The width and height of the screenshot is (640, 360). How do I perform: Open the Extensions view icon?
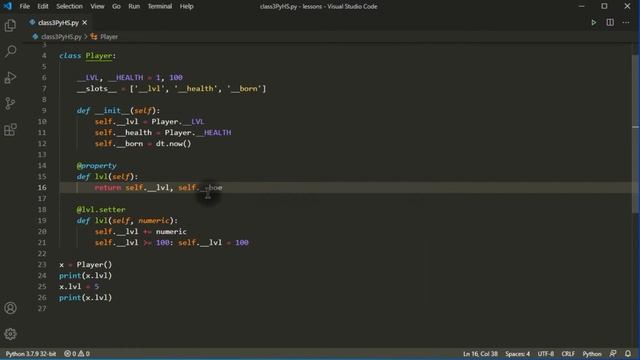click(x=10, y=130)
